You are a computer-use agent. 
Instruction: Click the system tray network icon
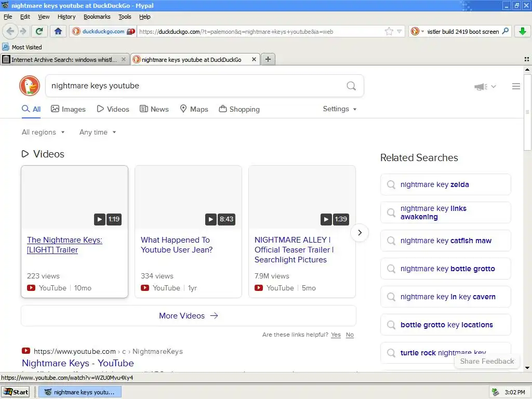tap(495, 392)
